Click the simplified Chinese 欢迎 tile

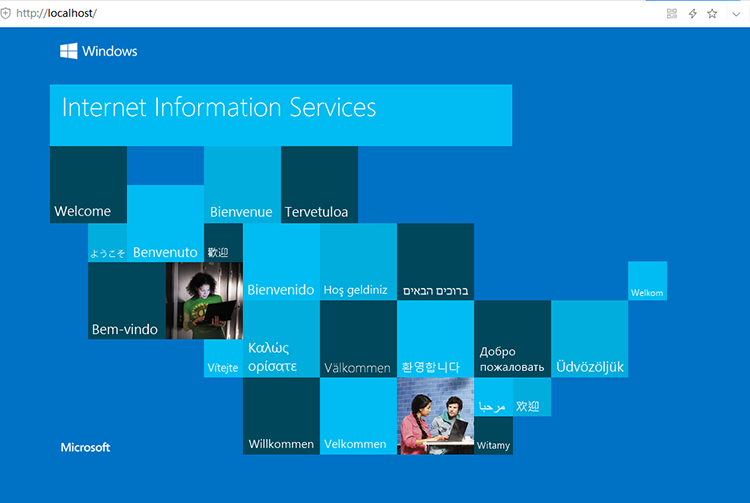pyautogui.click(x=532, y=397)
